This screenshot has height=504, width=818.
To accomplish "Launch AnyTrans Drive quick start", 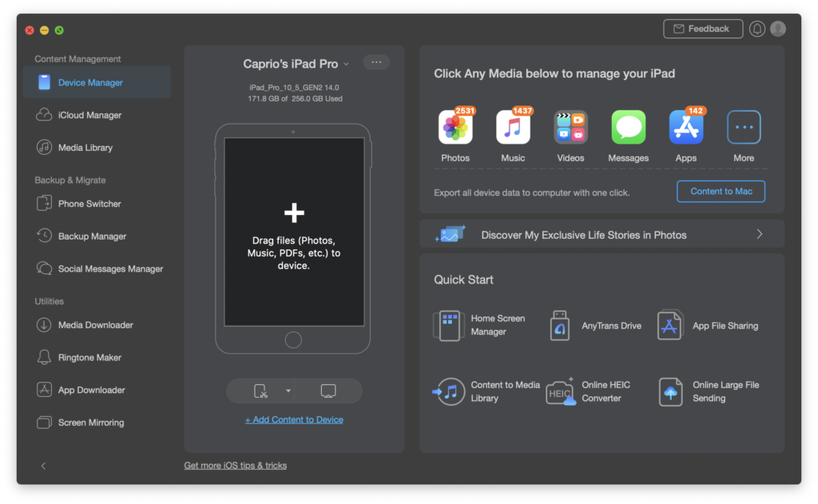I will pos(595,326).
